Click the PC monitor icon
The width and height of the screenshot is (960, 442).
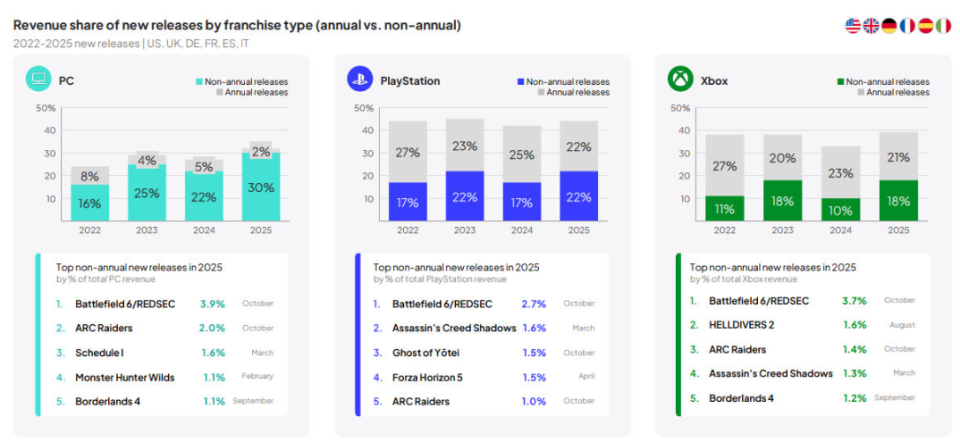(x=39, y=79)
